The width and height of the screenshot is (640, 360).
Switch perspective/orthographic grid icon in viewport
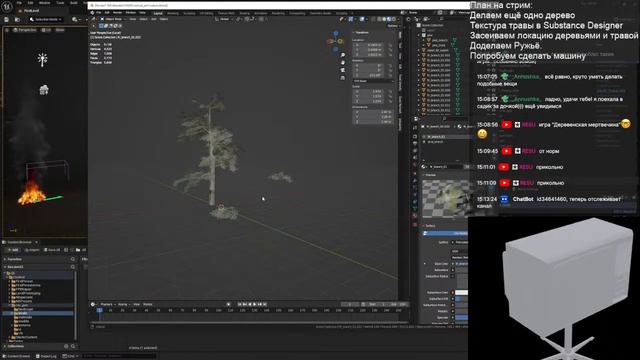(343, 78)
